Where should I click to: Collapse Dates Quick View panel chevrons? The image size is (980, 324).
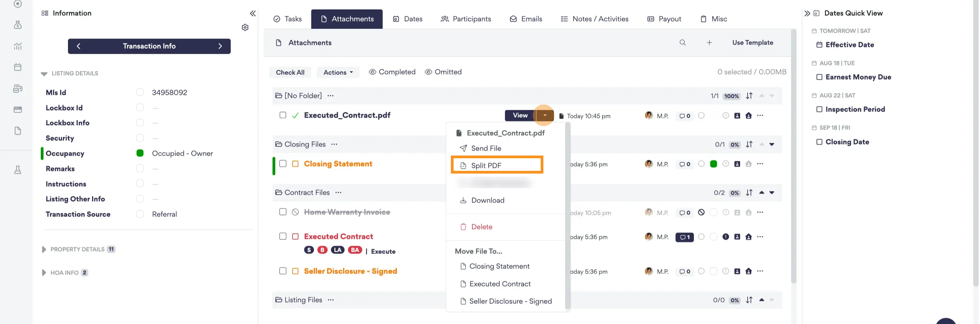pos(807,13)
